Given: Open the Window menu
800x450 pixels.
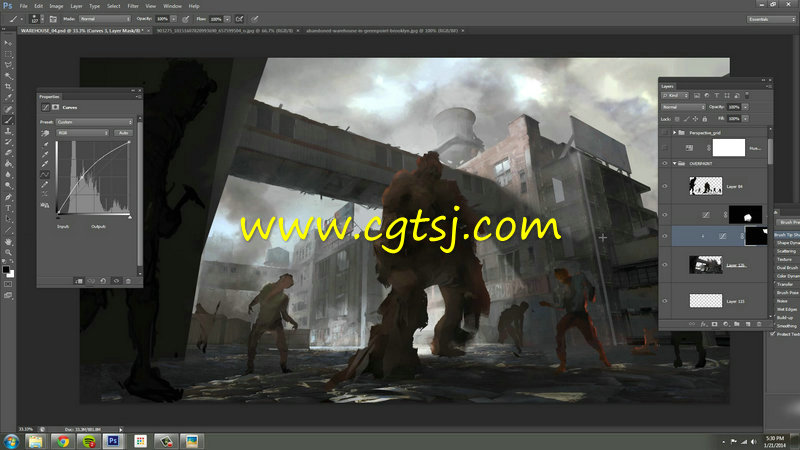Looking at the screenshot, I should (172, 6).
